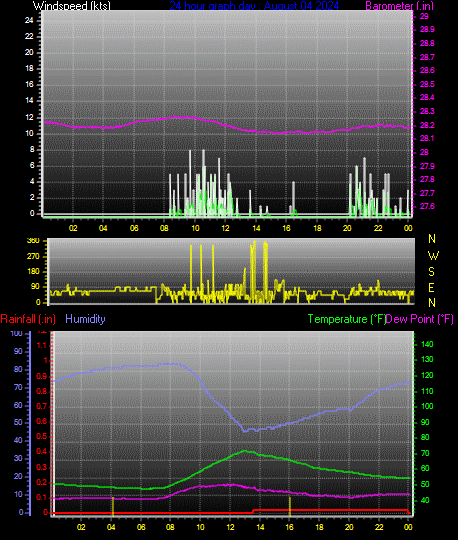Click the Windspeed (kts) axis title
Screen dimensions: 458x540
coord(72,6)
